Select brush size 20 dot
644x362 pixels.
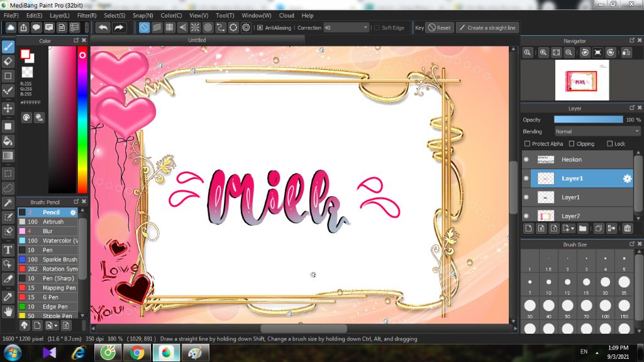(x=605, y=282)
